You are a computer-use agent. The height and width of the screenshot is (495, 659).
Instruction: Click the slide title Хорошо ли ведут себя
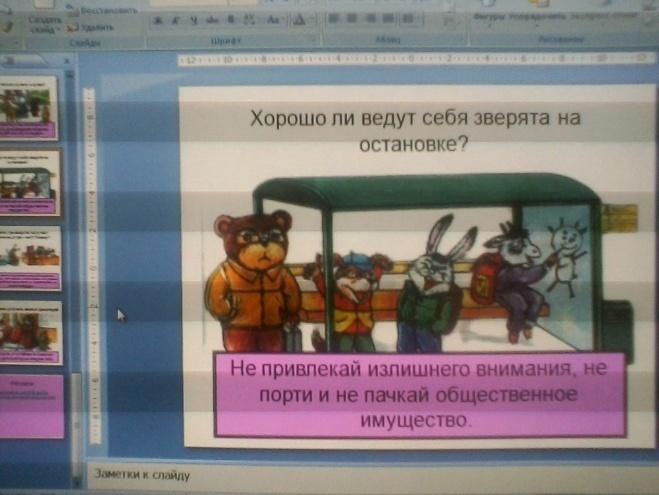tap(415, 131)
